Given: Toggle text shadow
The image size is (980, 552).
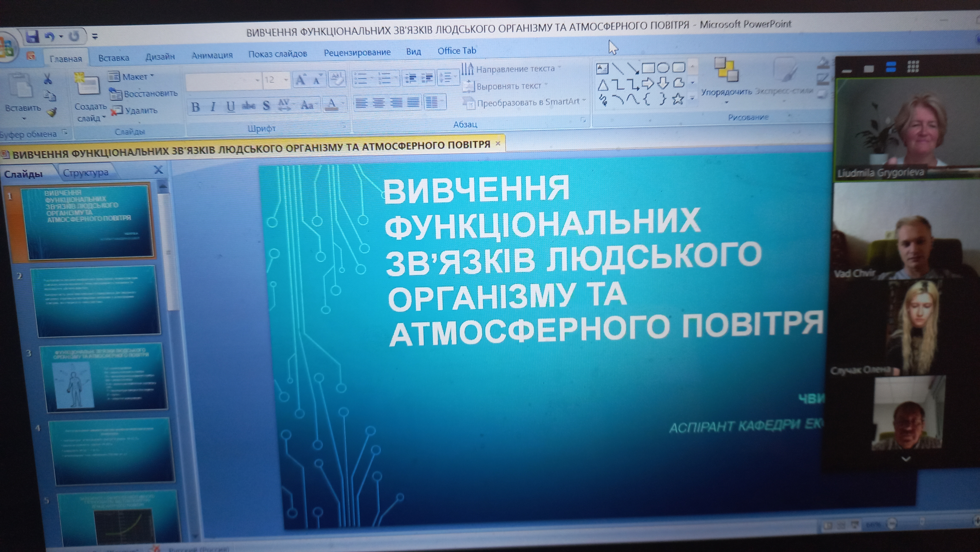Looking at the screenshot, I should click(x=266, y=105).
